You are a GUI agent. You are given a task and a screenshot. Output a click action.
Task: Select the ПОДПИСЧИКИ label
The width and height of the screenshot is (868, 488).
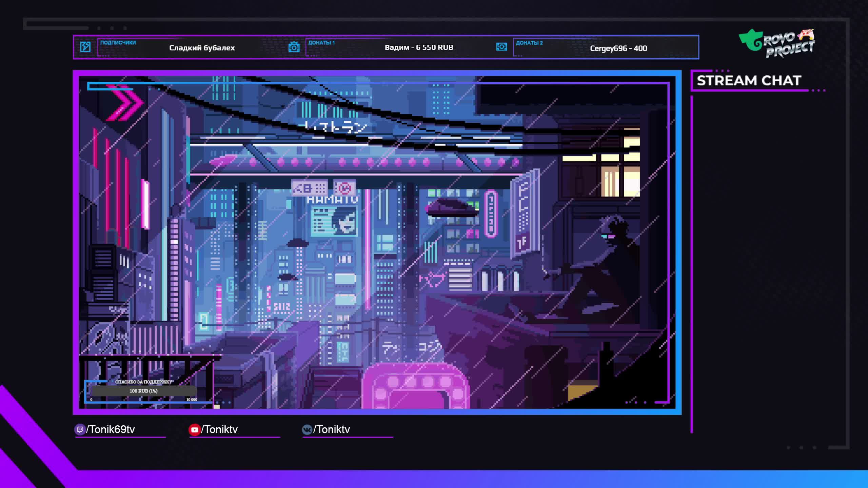pos(118,43)
